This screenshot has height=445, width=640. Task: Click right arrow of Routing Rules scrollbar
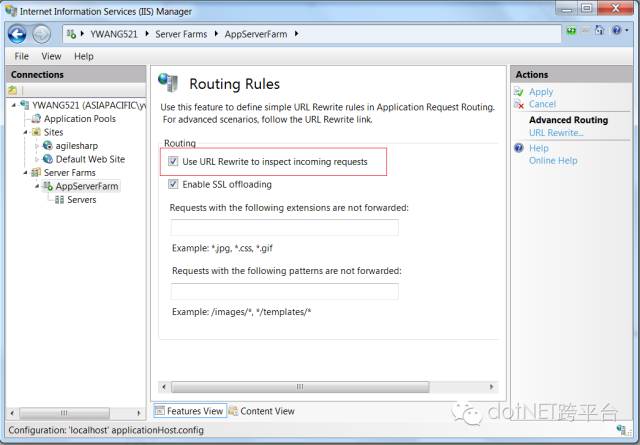click(x=491, y=387)
